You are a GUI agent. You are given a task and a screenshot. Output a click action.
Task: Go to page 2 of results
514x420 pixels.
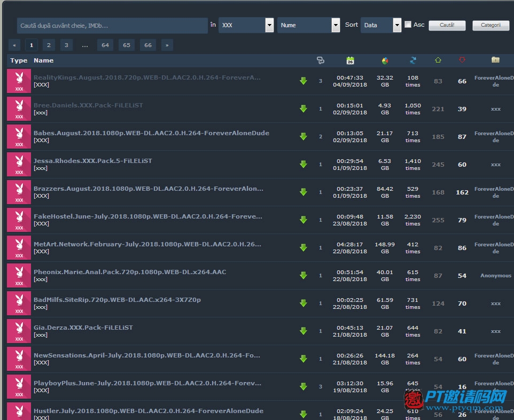tap(49, 45)
